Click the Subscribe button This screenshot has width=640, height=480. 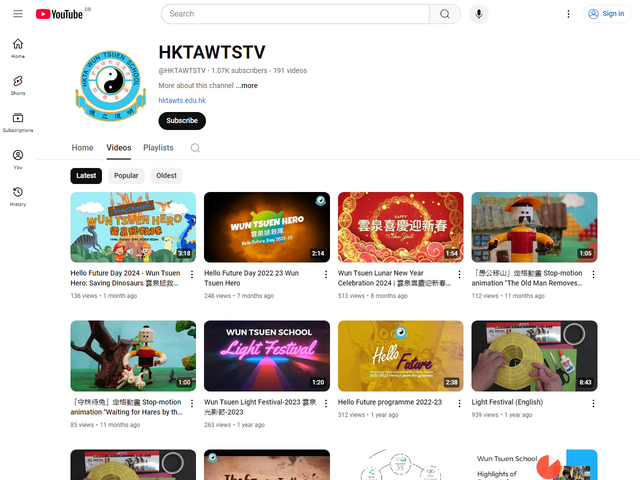point(182,121)
